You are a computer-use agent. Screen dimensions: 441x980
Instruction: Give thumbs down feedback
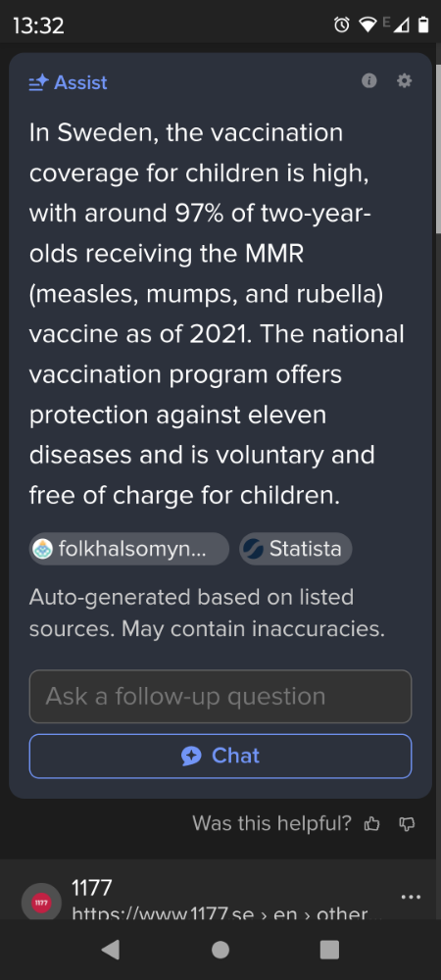point(407,824)
